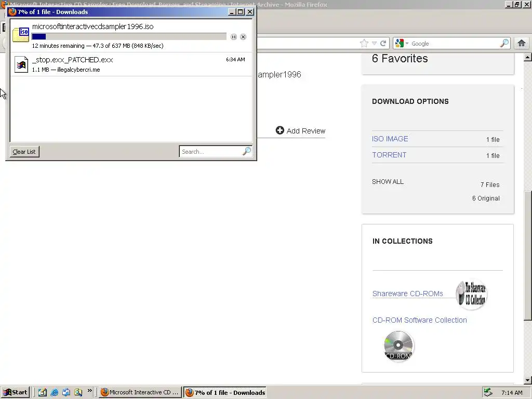Expand hidden quick launch icons chevron
Image resolution: width=532 pixels, height=399 pixels.
pos(89,391)
